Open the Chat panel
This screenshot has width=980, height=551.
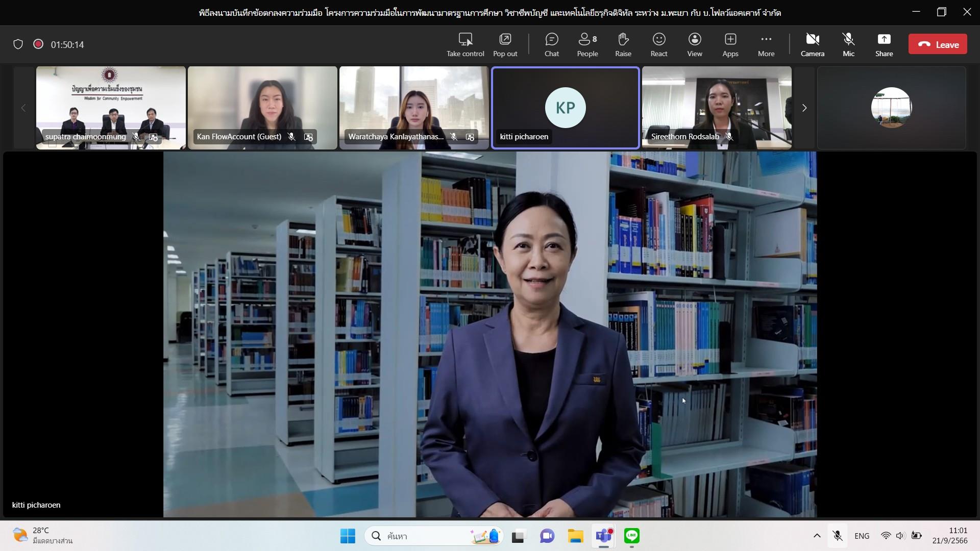click(x=552, y=45)
